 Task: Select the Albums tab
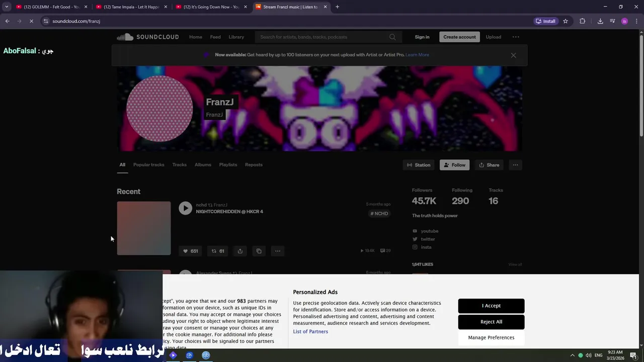point(203,165)
